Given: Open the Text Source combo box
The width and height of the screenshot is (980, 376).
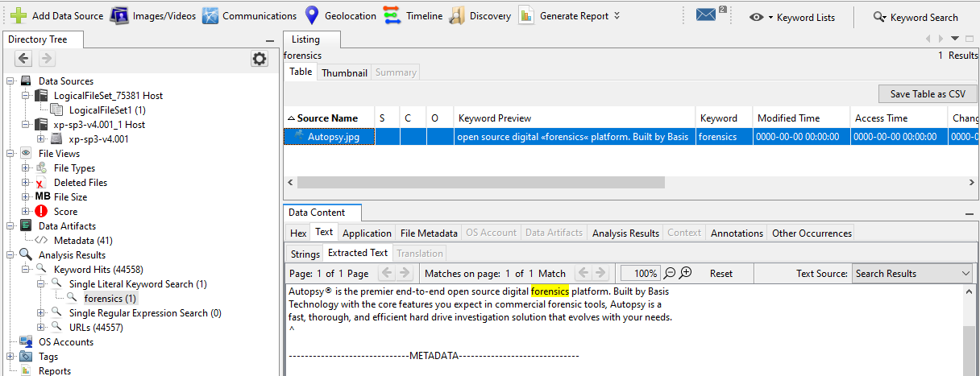Looking at the screenshot, I should [x=912, y=274].
